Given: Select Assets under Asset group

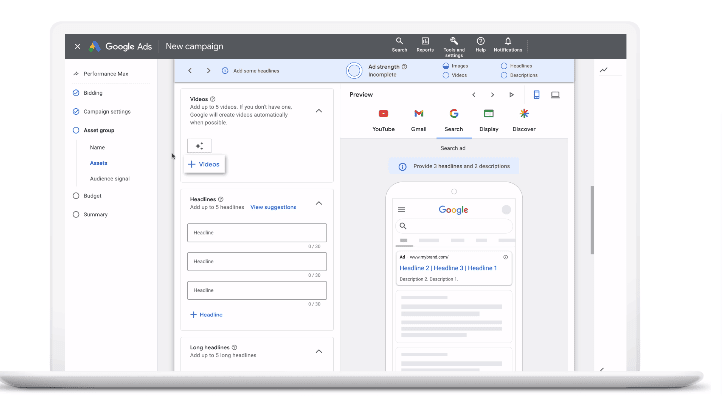Looking at the screenshot, I should [99, 163].
